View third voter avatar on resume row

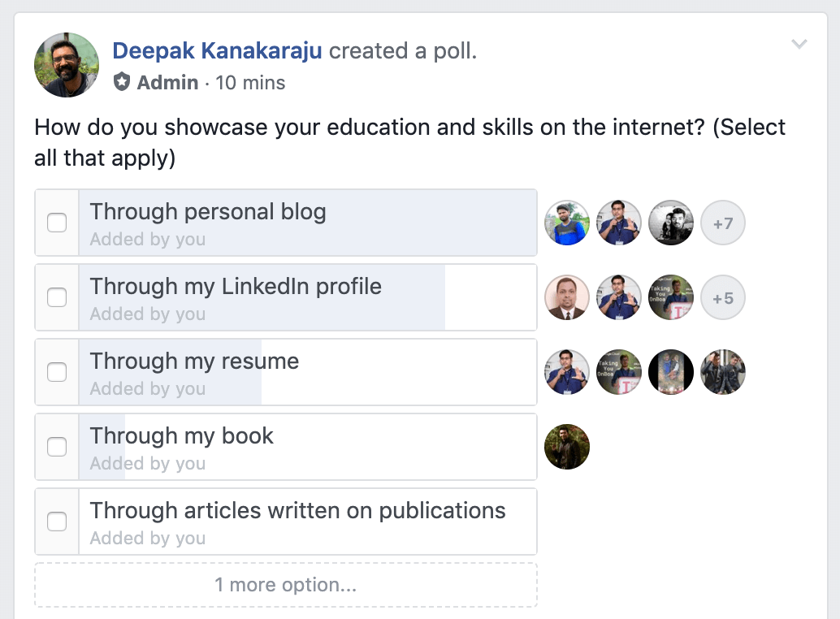pos(671,372)
